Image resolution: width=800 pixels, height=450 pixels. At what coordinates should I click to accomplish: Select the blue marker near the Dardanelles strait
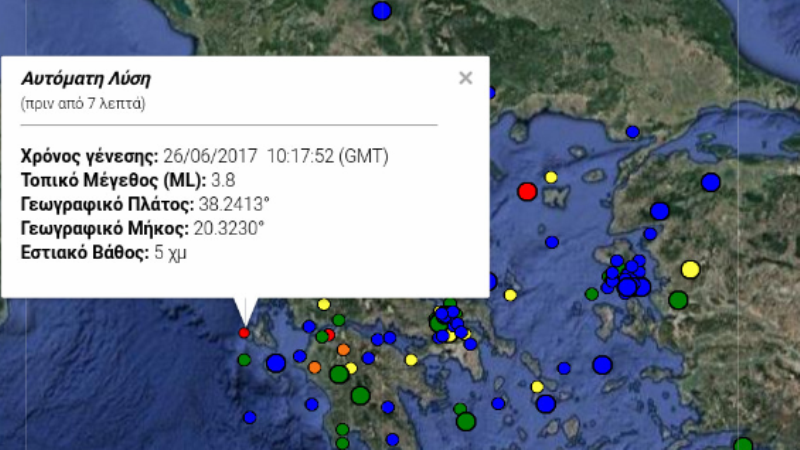[x=632, y=132]
